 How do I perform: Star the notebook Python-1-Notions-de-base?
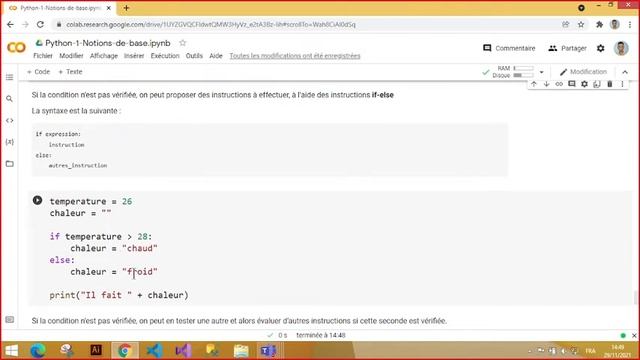pos(182,43)
